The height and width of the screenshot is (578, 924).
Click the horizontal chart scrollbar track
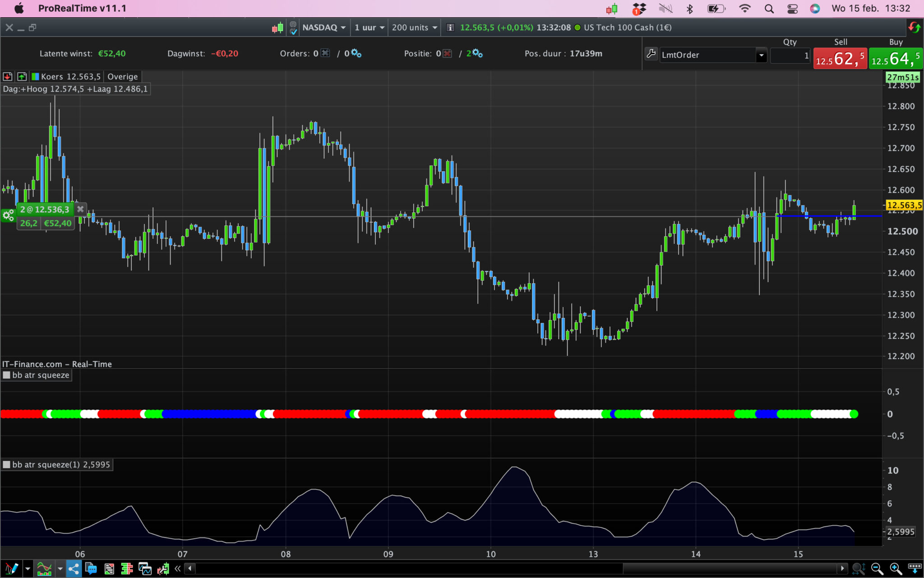point(406,568)
